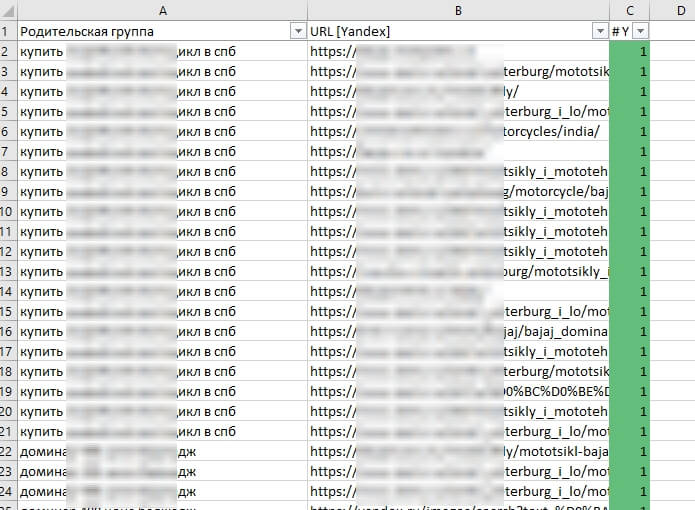
Task: Click cell A22 starting with домина
Action: (x=162, y=452)
